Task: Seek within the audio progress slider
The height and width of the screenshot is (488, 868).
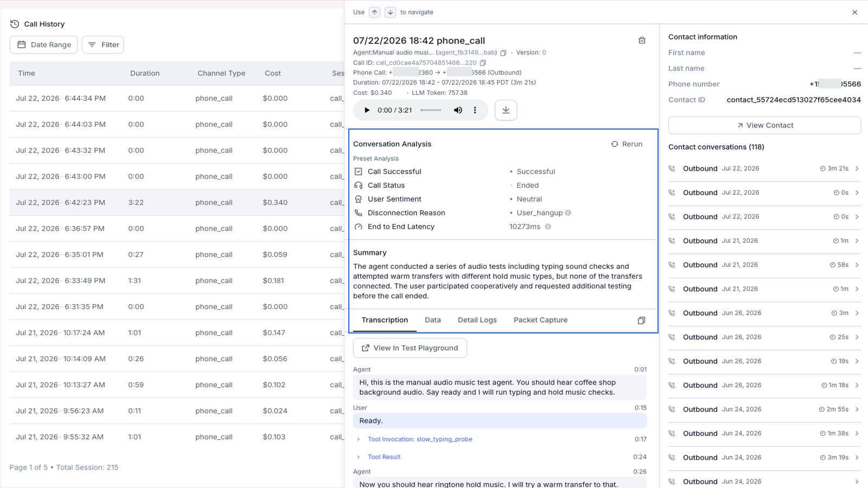Action: pyautogui.click(x=431, y=110)
